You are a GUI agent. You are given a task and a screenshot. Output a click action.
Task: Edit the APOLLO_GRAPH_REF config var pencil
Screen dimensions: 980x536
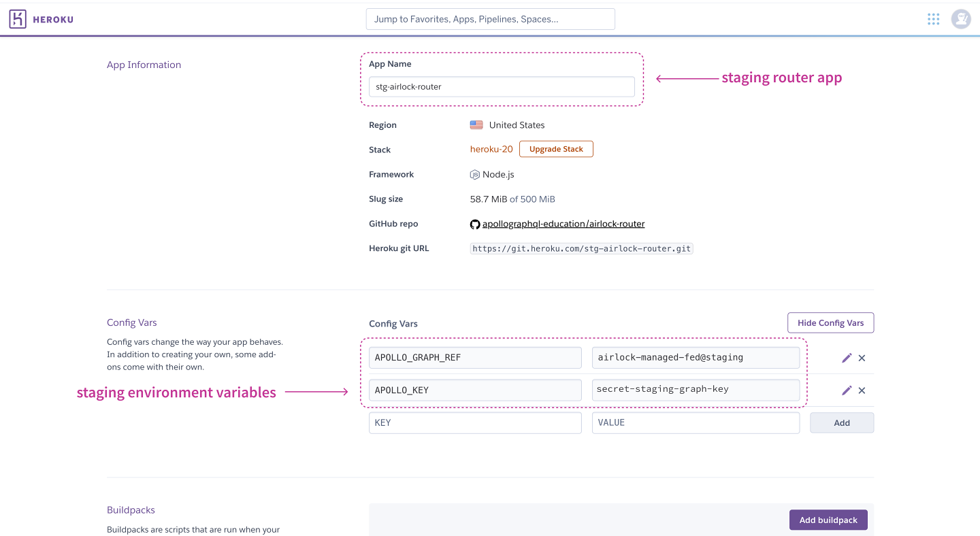(x=847, y=358)
